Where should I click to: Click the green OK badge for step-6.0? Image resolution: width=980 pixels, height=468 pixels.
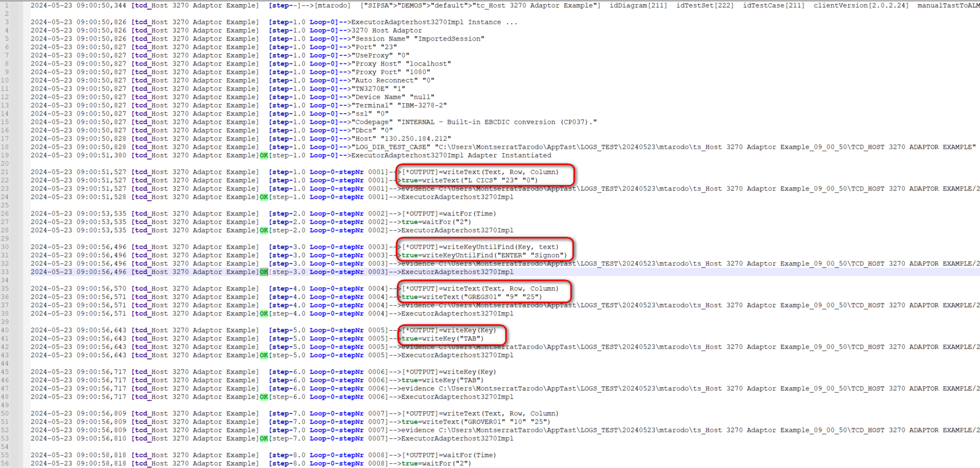pos(263,397)
